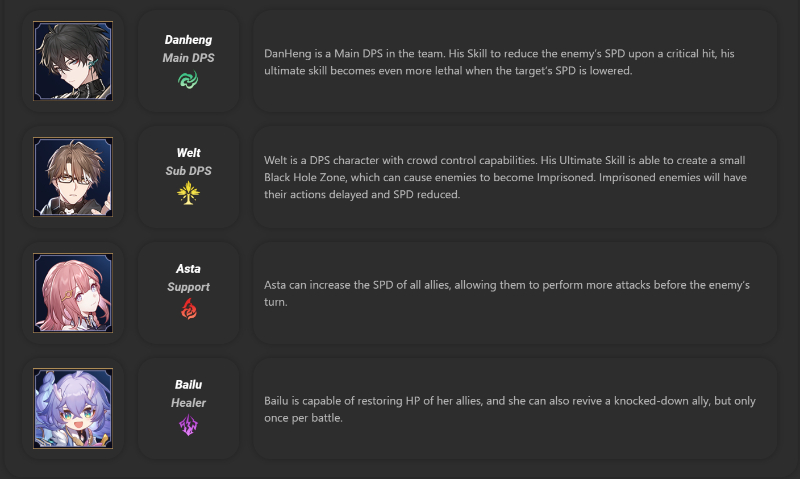Select the Asta name label
Image resolution: width=800 pixels, height=479 pixels.
(x=188, y=269)
